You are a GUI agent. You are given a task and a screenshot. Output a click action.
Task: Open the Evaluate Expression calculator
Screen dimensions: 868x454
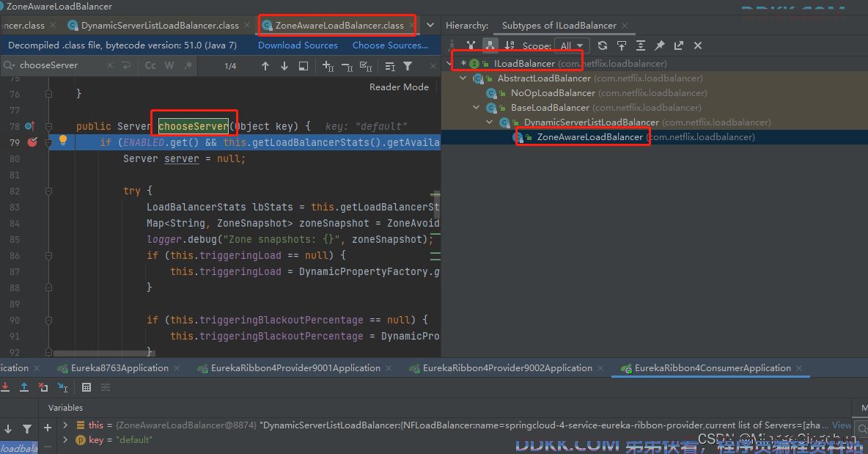tap(87, 387)
